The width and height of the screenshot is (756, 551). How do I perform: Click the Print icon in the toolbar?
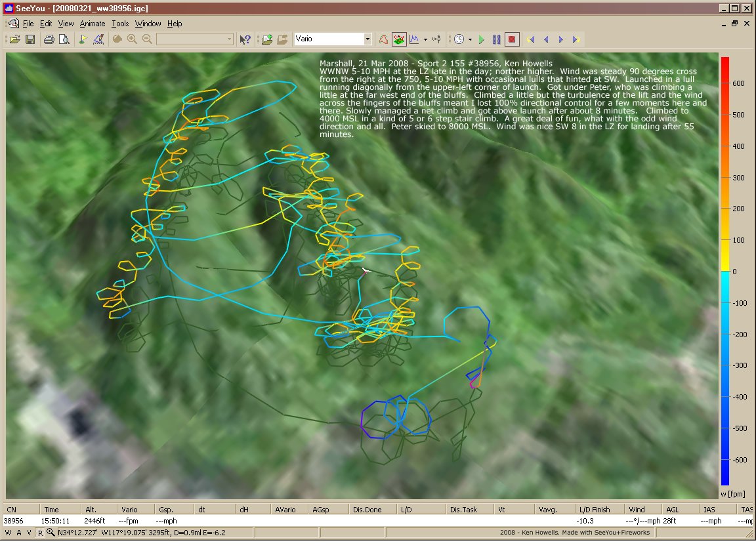[49, 39]
